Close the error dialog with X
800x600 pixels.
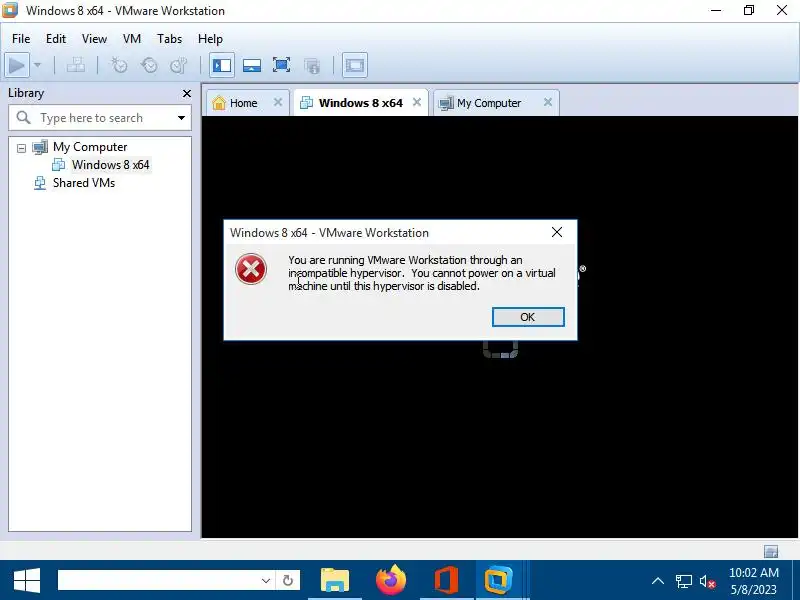557,233
